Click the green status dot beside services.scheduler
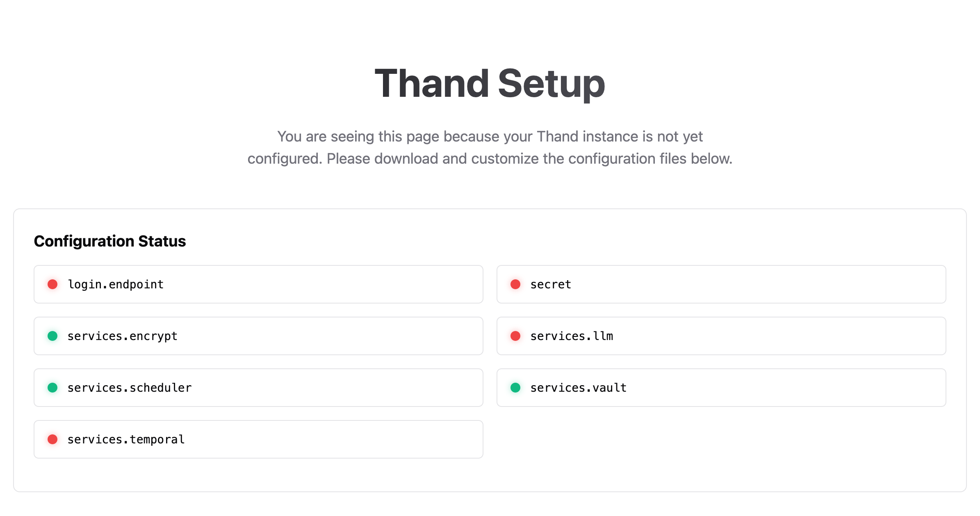 pyautogui.click(x=53, y=387)
